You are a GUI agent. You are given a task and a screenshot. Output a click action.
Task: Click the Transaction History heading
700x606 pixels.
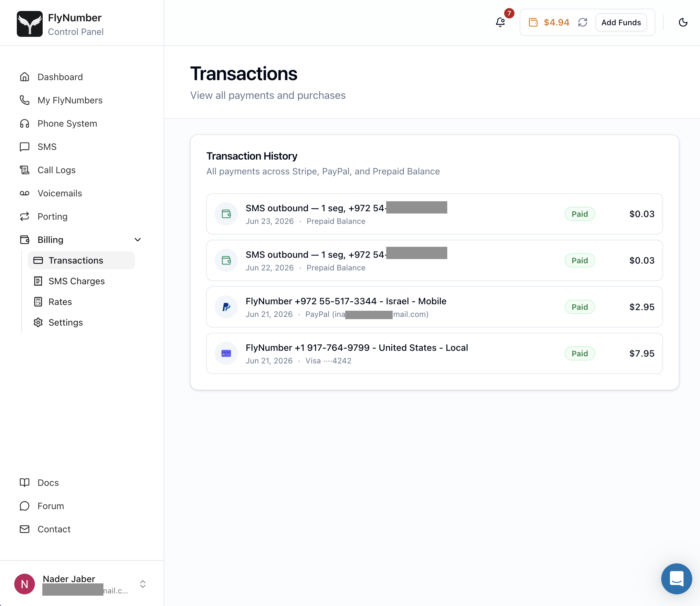(252, 156)
